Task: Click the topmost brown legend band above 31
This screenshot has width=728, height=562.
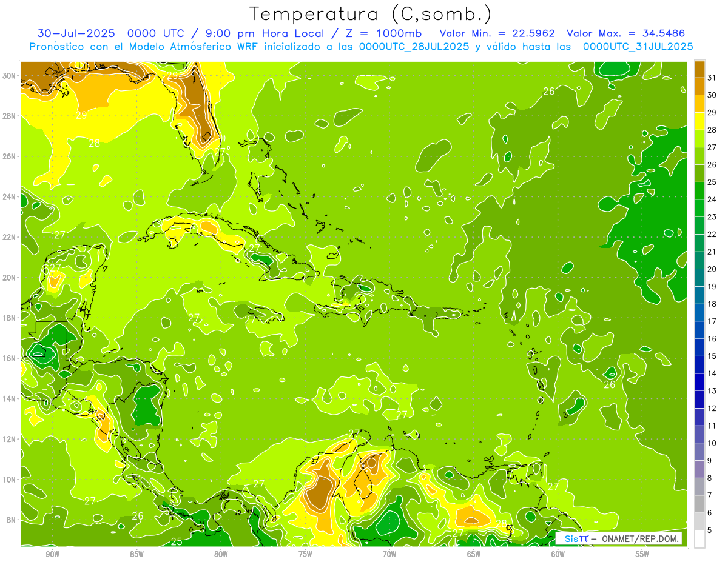Action: 699,69
